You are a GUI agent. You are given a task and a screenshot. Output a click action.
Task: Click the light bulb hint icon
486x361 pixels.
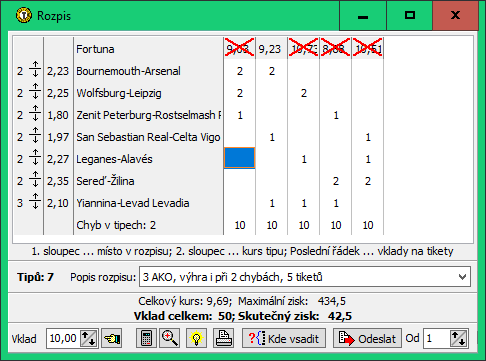(196, 338)
